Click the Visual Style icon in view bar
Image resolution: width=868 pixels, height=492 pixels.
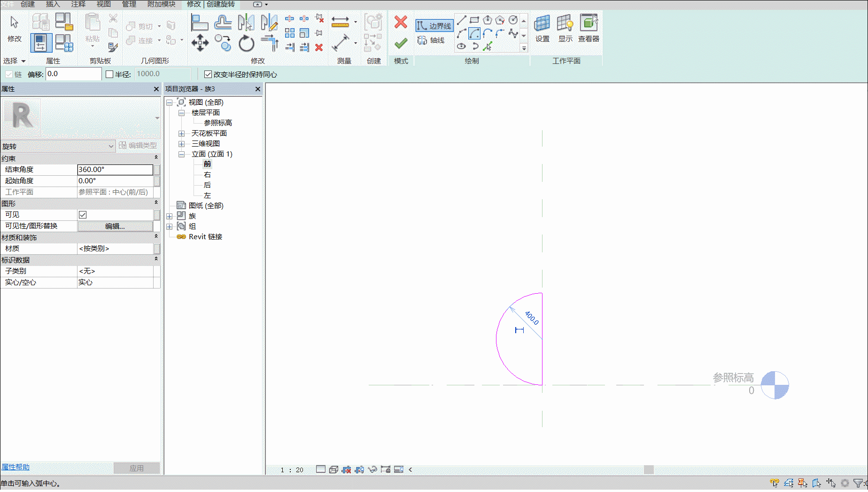pos(333,469)
